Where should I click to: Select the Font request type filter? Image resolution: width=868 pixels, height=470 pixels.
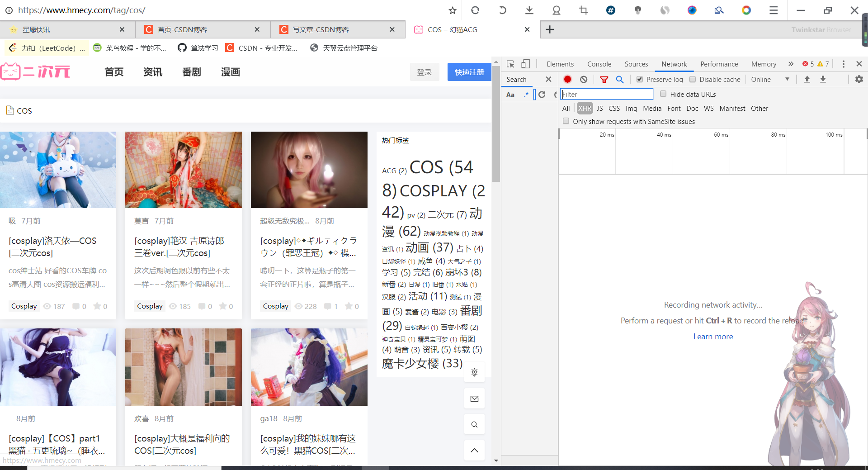pyautogui.click(x=674, y=108)
